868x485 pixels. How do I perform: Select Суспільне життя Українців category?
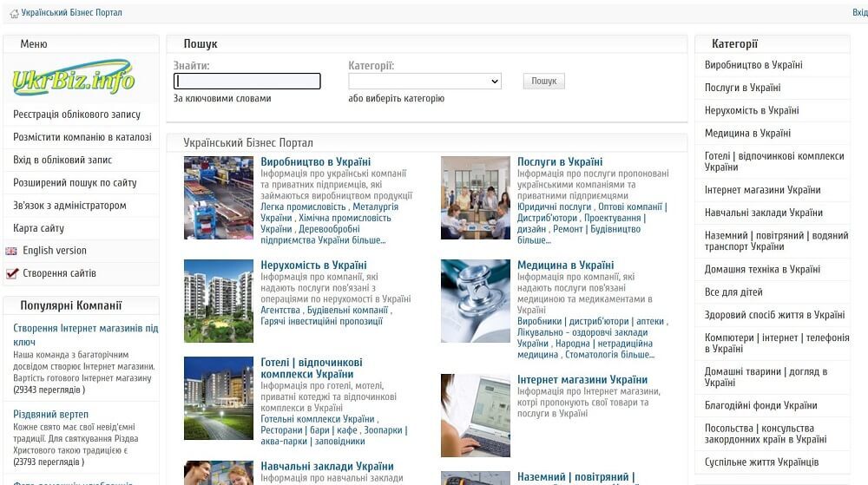[x=761, y=462]
